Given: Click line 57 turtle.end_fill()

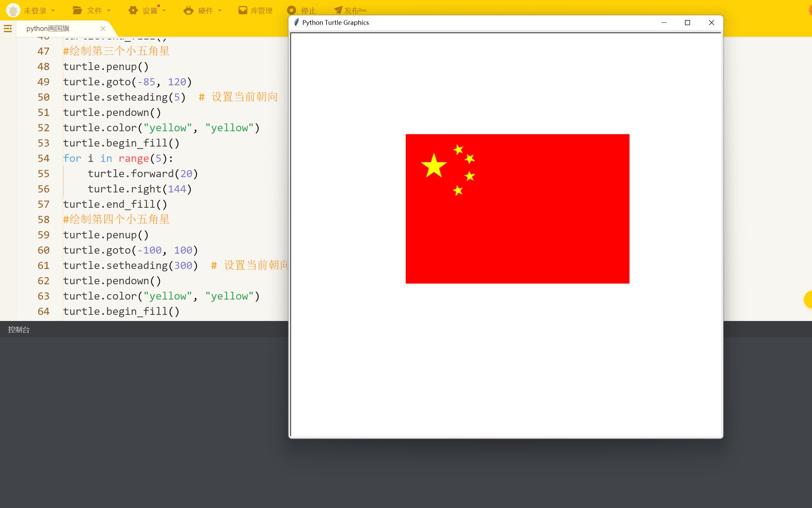Looking at the screenshot, I should pyautogui.click(x=115, y=204).
